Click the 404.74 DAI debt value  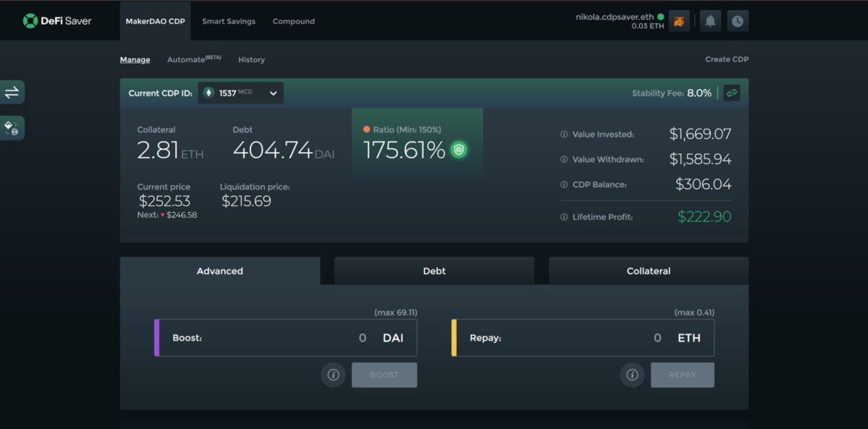point(284,150)
